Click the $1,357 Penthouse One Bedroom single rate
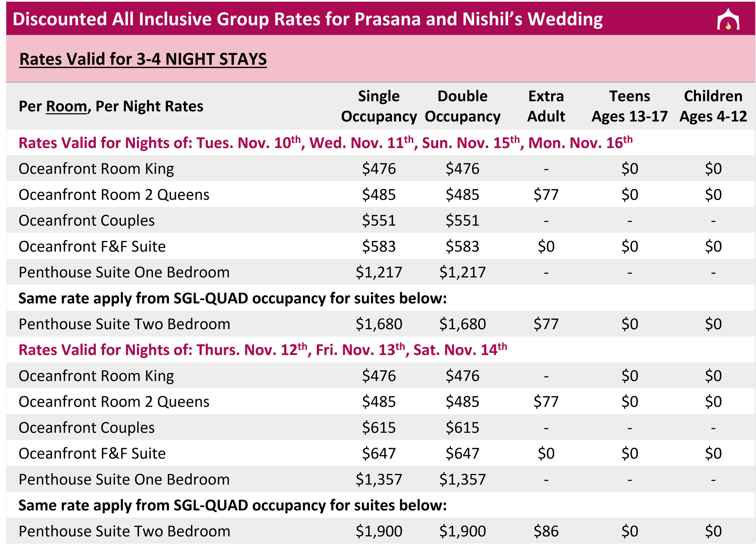This screenshot has height=551, width=756. click(x=379, y=479)
